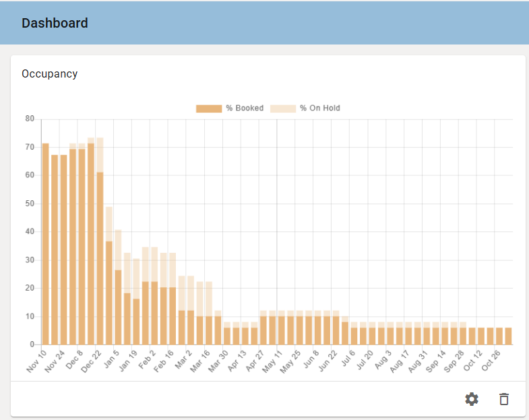Click the Nov 10 booked bar
This screenshot has width=529, height=420.
[x=46, y=243]
